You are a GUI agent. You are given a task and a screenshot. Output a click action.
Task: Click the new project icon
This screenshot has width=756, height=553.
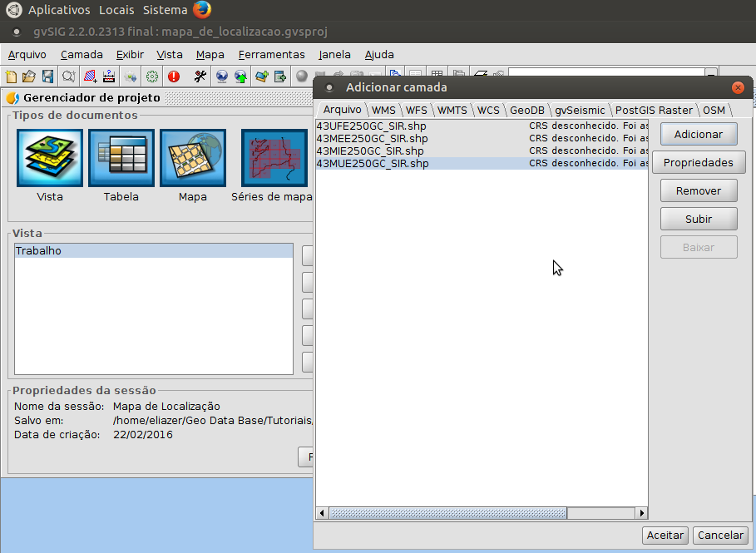12,77
